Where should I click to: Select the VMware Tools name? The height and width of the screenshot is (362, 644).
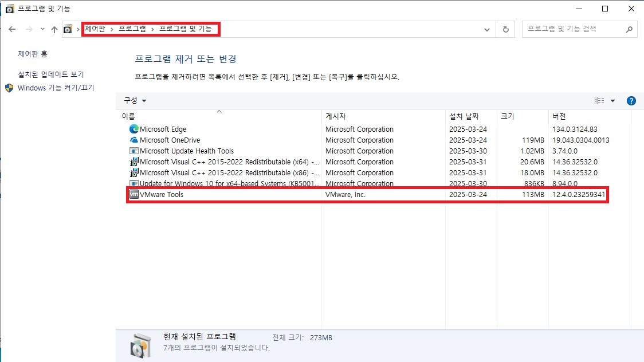point(162,195)
